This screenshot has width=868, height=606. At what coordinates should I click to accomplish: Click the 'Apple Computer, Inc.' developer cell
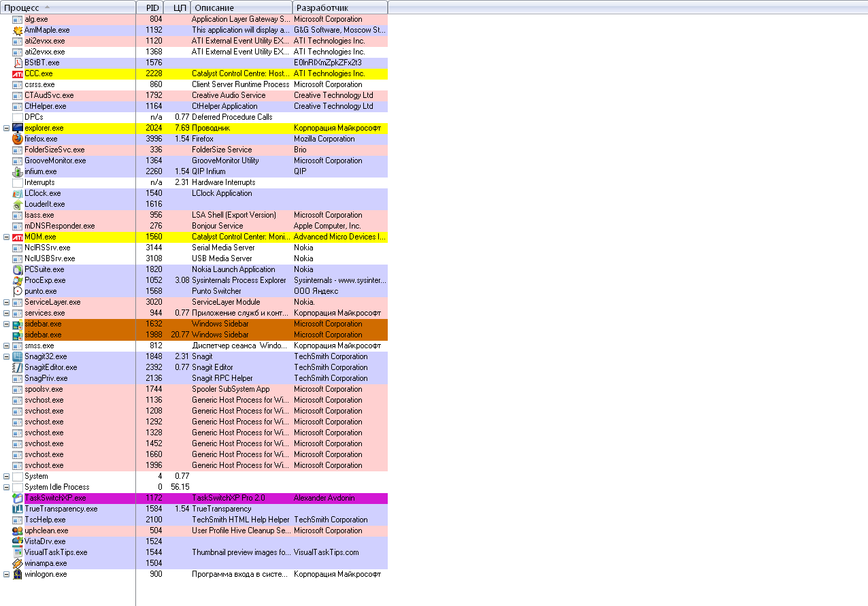click(327, 226)
